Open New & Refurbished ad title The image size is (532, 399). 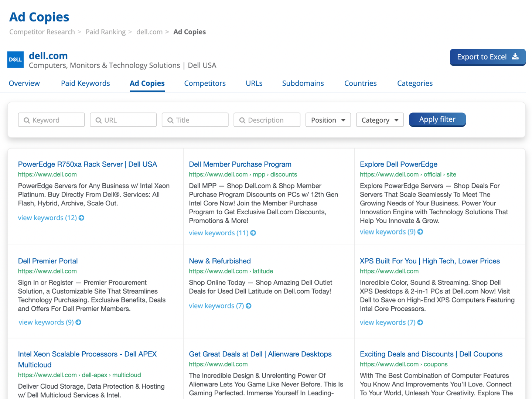[220, 261]
